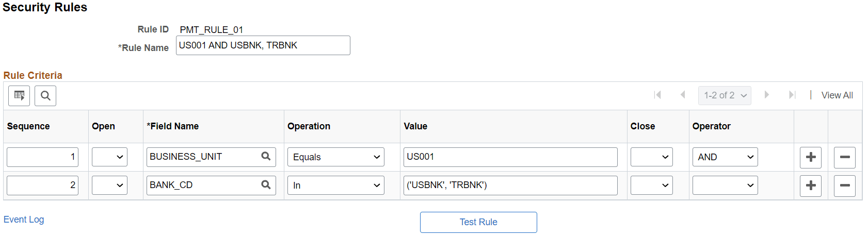Screen dimensions: 868x236
Task: Sort by the Sequence column header
Action: coord(28,126)
